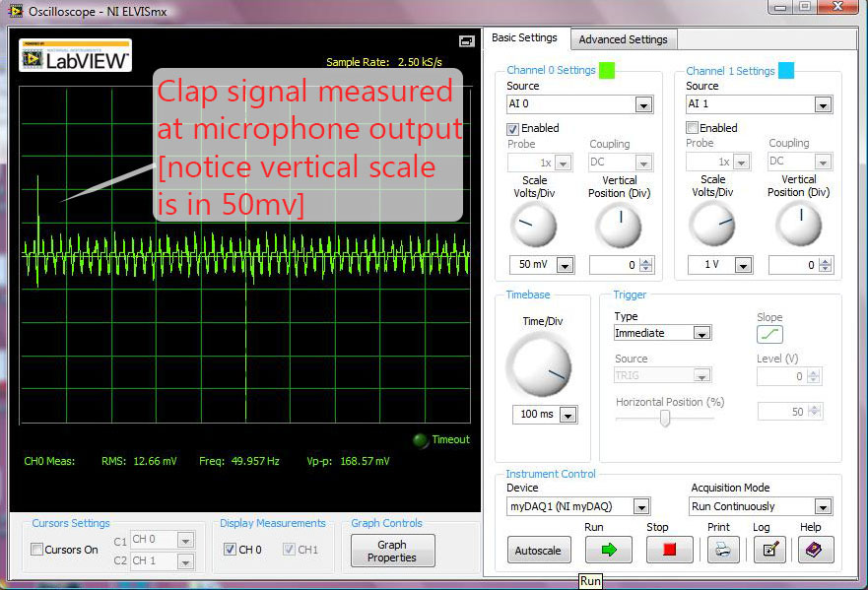The image size is (868, 590).
Task: Click Channel 1 Vertical Position knob
Action: [x=799, y=225]
